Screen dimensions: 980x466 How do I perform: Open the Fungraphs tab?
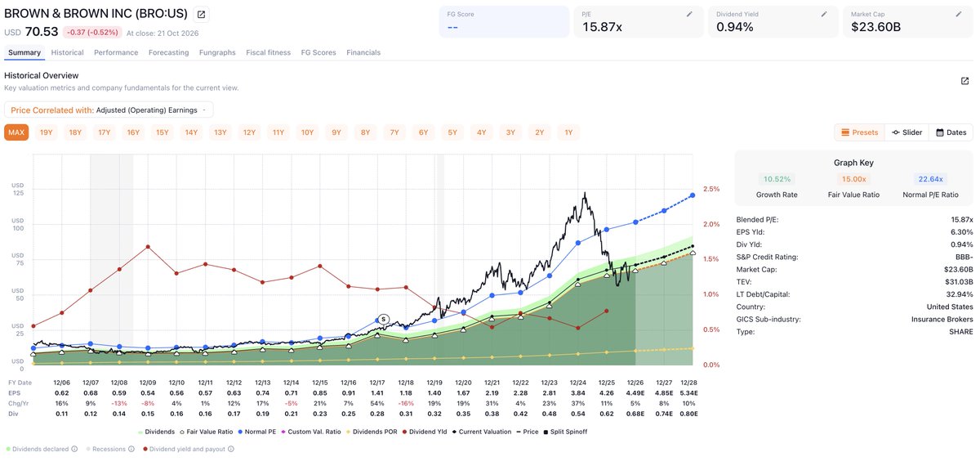(x=217, y=52)
